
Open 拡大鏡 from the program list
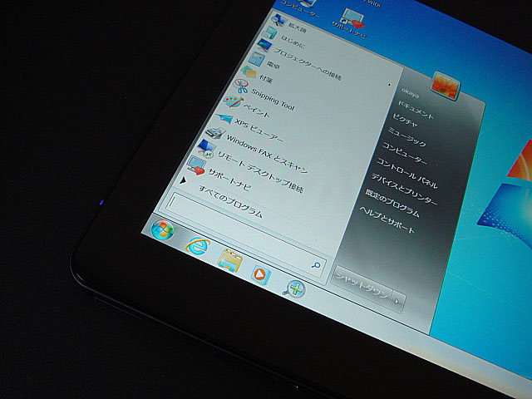click(298, 27)
